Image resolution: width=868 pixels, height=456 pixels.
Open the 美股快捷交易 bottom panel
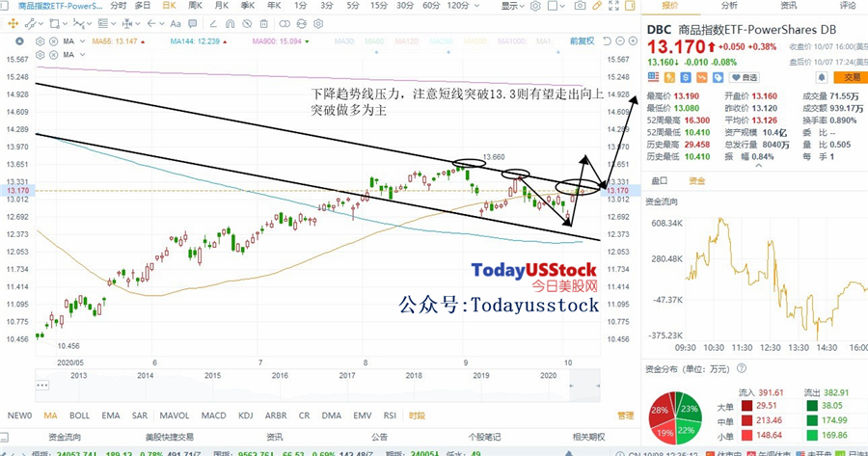point(170,437)
